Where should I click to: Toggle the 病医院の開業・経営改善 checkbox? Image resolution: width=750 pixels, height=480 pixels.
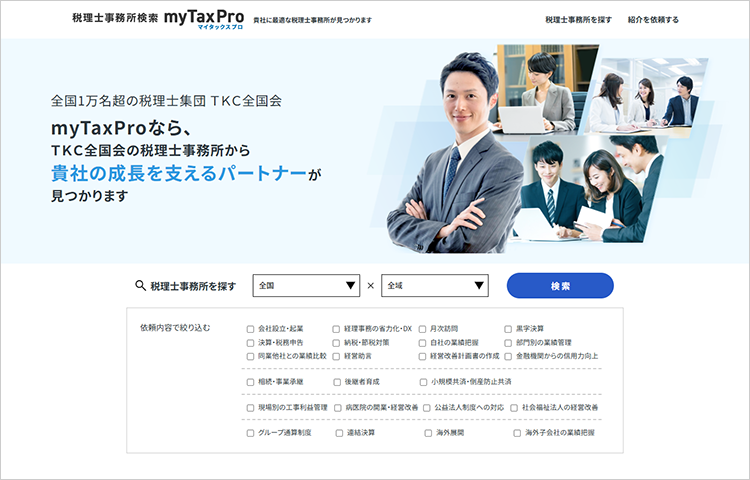point(338,408)
